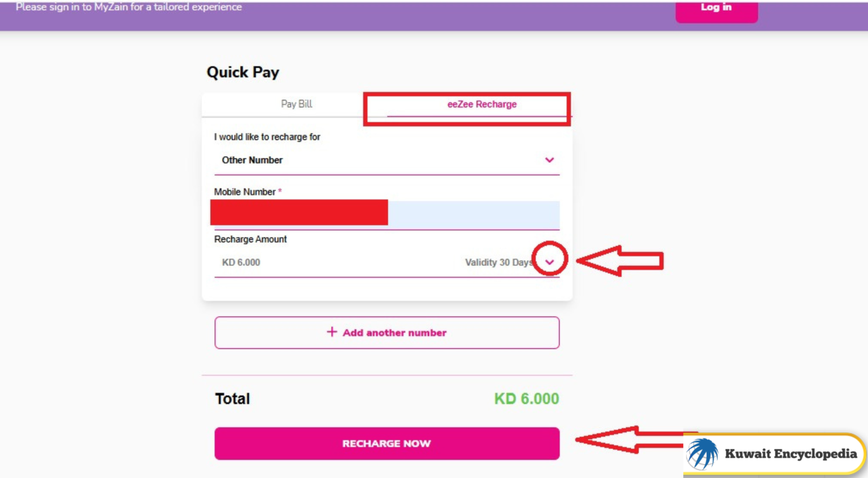Click 'Please sign in to MyZain' banner text
This screenshot has height=478, width=868.
coord(128,7)
